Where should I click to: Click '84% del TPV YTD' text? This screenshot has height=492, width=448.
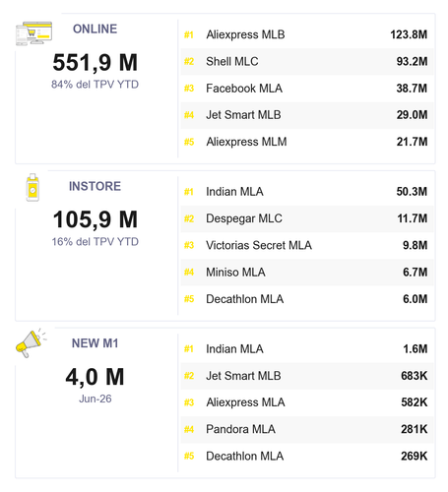tap(95, 85)
